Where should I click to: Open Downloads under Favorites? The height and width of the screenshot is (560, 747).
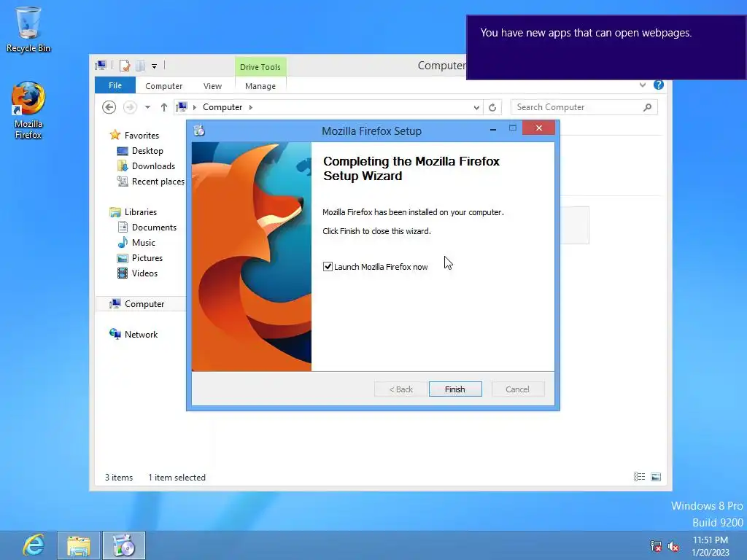point(153,166)
